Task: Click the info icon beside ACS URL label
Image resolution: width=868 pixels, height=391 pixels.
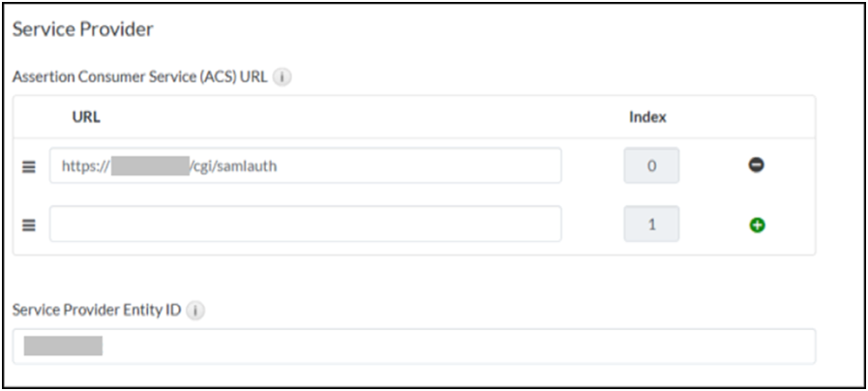Action: click(283, 76)
